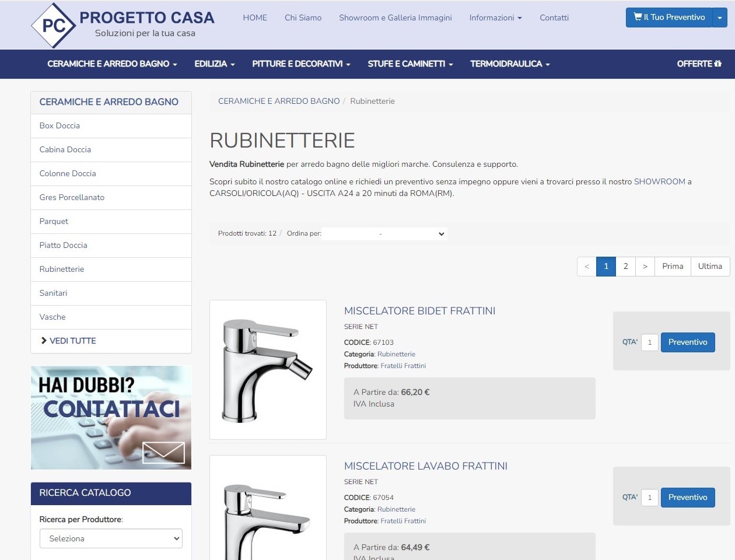This screenshot has height=560, width=735.
Task: Select Rubinetterie in the sidebar list
Action: pos(111,269)
